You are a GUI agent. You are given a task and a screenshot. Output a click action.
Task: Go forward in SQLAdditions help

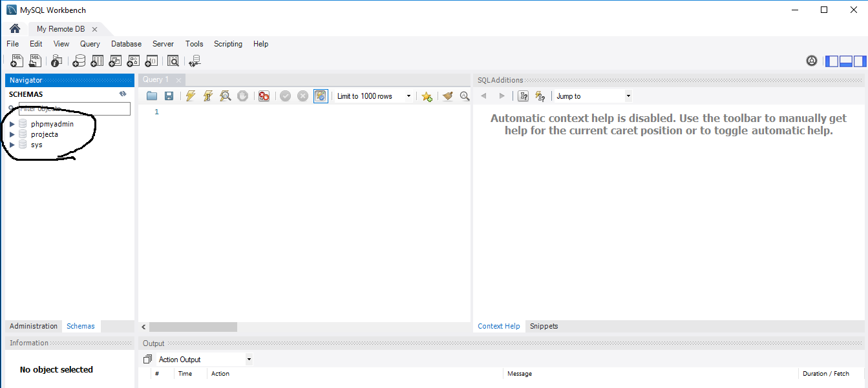click(502, 96)
